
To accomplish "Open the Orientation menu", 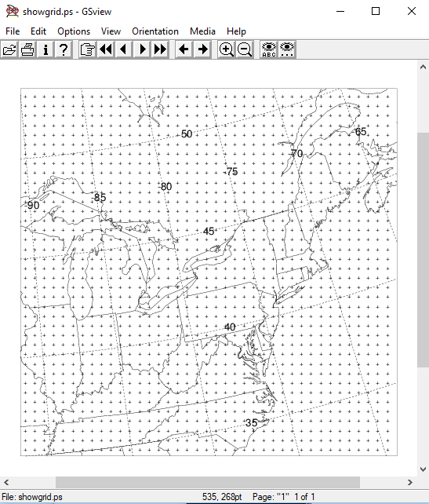I will 155,31.
